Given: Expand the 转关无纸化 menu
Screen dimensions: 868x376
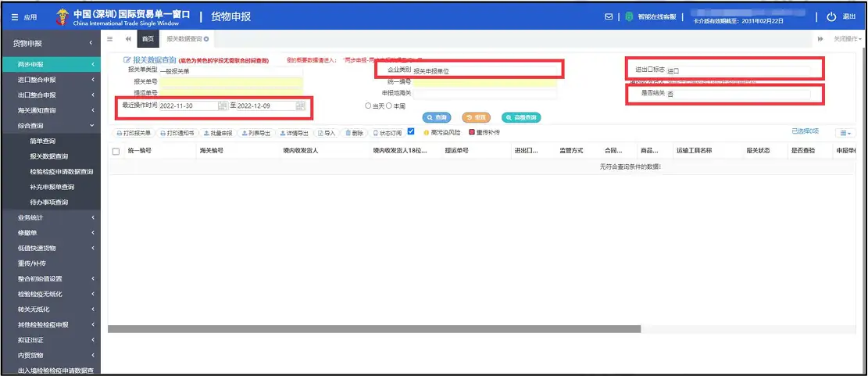Looking at the screenshot, I should [50, 310].
